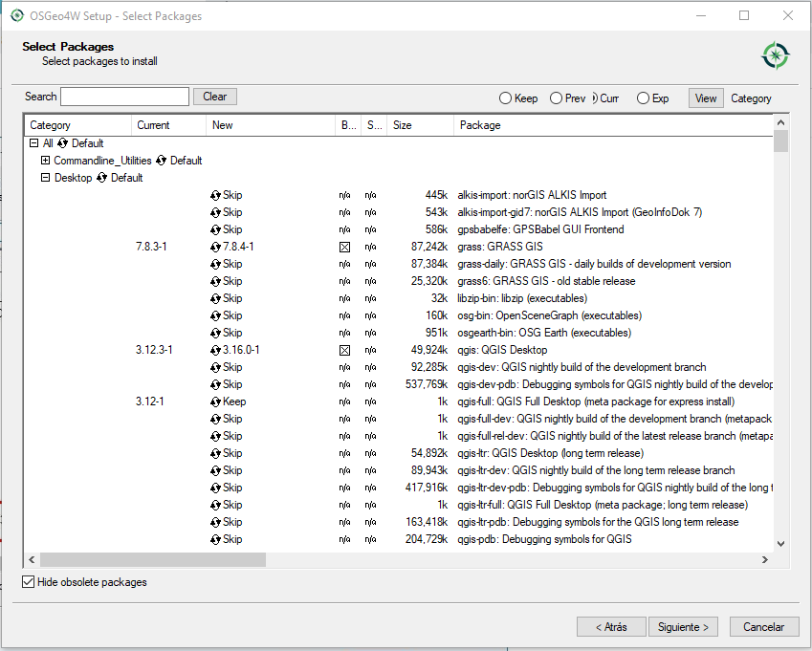Cycle action icon for libzip-bin package

pos(215,298)
